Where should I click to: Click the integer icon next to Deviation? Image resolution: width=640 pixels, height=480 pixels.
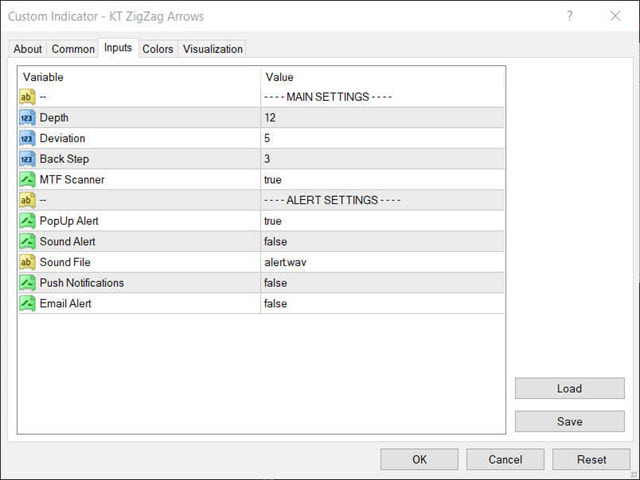pyautogui.click(x=27, y=138)
